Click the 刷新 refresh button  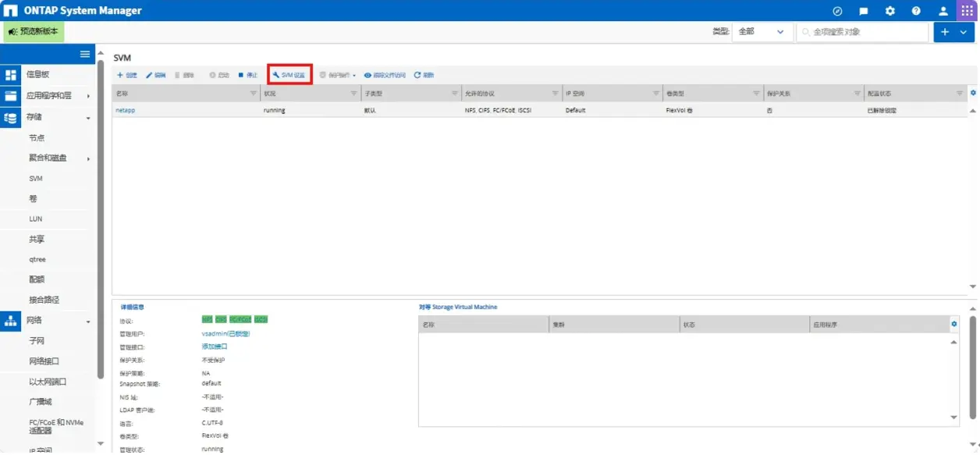point(424,75)
